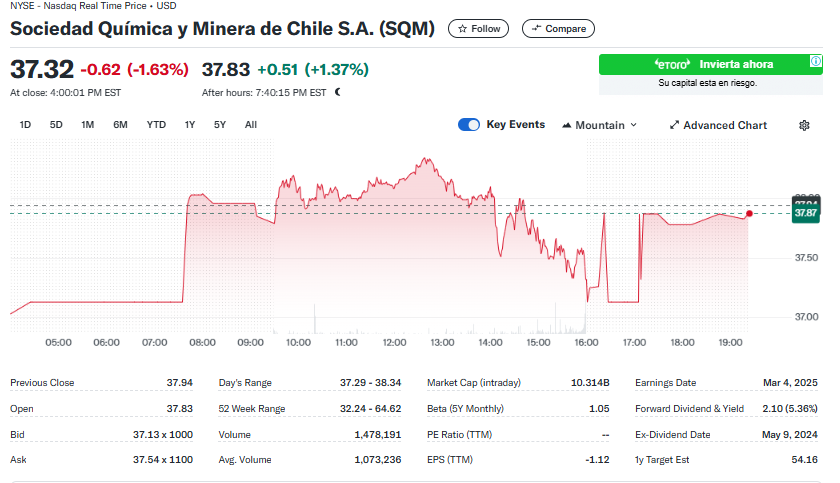Click the 37.50 price axis label
The image size is (840, 483).
806,258
